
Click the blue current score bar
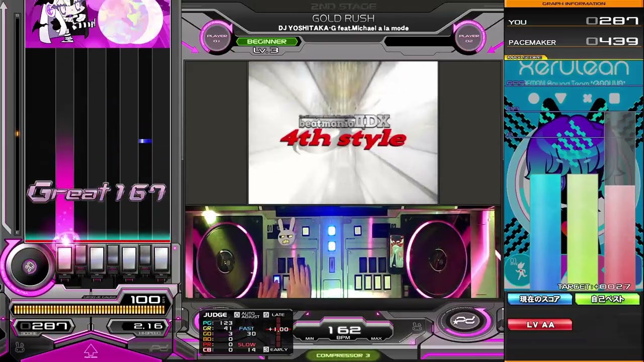tap(545, 233)
